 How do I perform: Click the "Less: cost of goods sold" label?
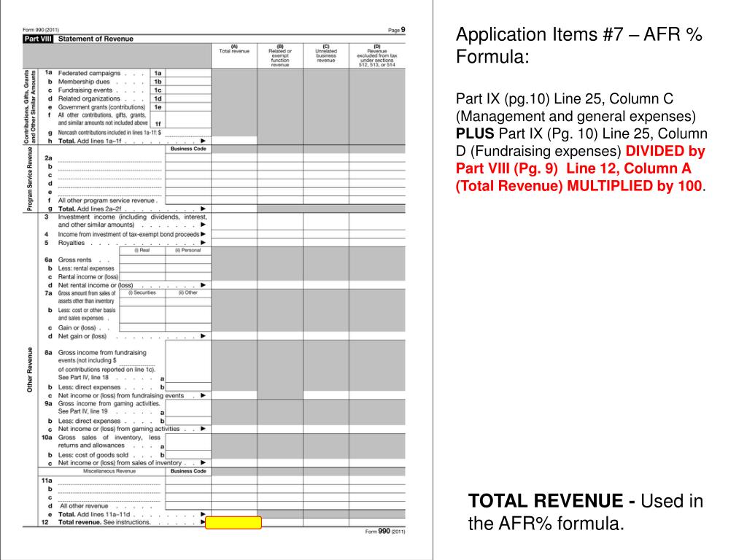[x=93, y=455]
